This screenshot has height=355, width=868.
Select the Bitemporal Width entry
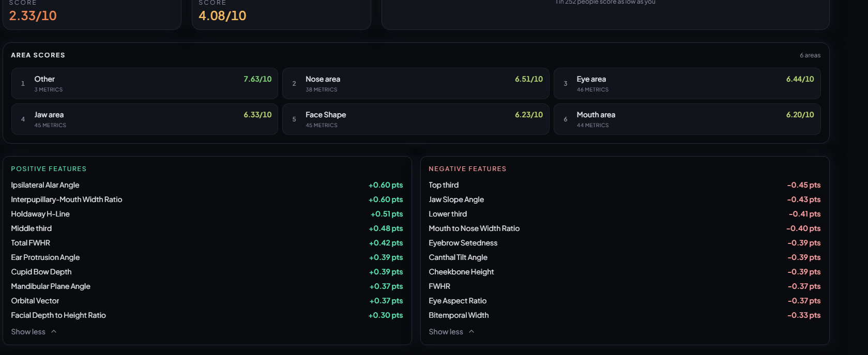click(625, 315)
